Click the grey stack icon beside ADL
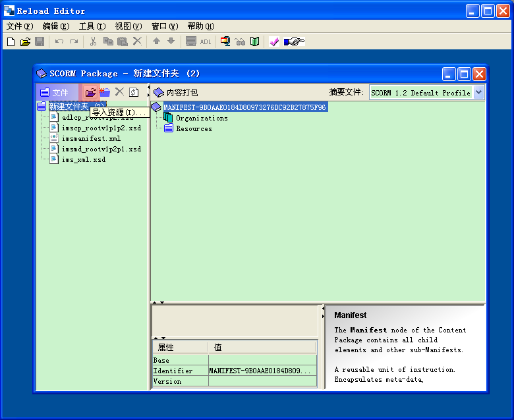This screenshot has height=420, width=514. click(191, 41)
